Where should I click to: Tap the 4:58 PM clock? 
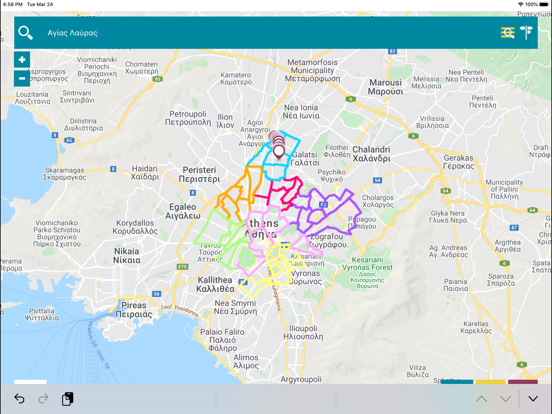[13, 4]
